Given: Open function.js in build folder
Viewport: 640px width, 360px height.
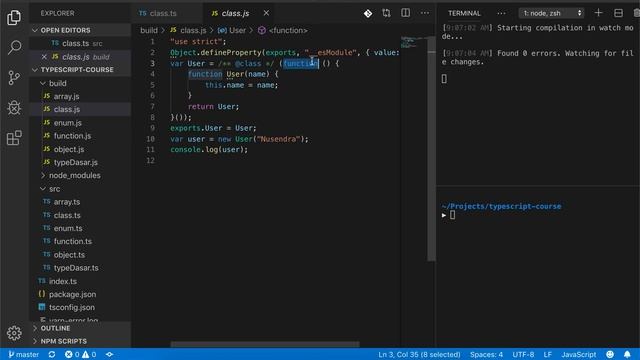Looking at the screenshot, I should 80,136.
